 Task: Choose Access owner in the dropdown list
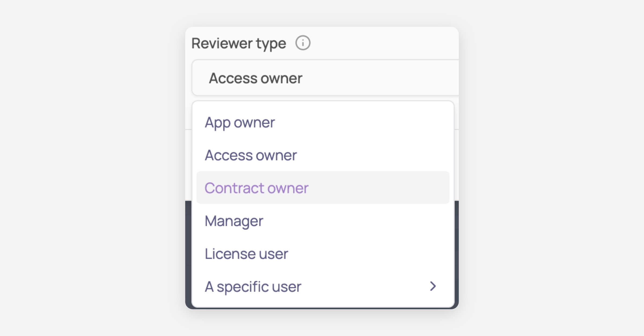click(251, 155)
